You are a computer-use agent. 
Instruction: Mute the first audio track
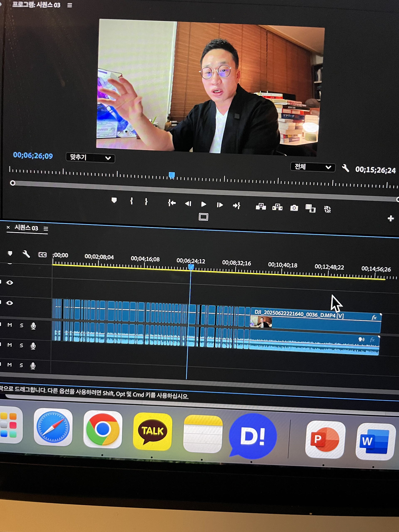coord(10,325)
